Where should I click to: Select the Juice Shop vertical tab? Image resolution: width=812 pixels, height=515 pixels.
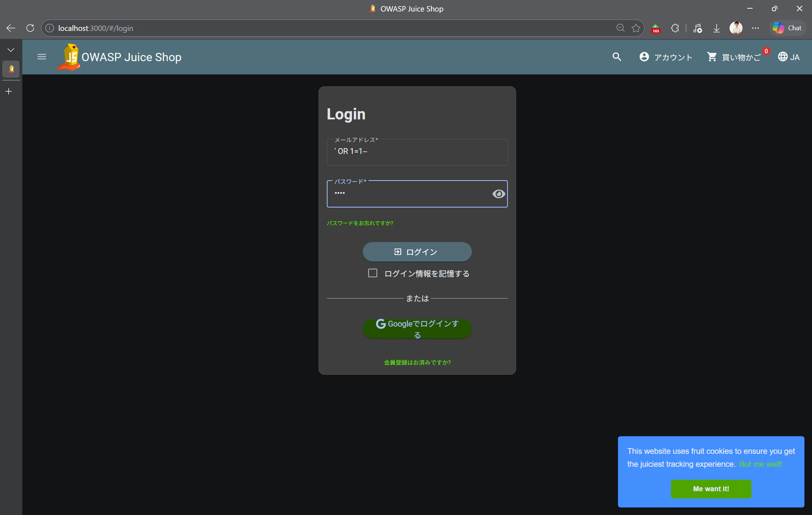[x=11, y=69]
